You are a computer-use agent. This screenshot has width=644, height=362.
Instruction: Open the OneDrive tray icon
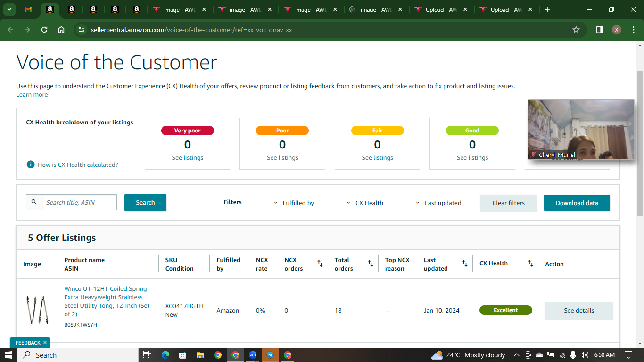pos(540,355)
